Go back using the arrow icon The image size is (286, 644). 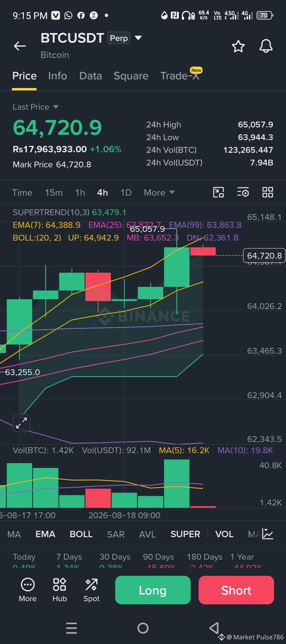[x=20, y=46]
